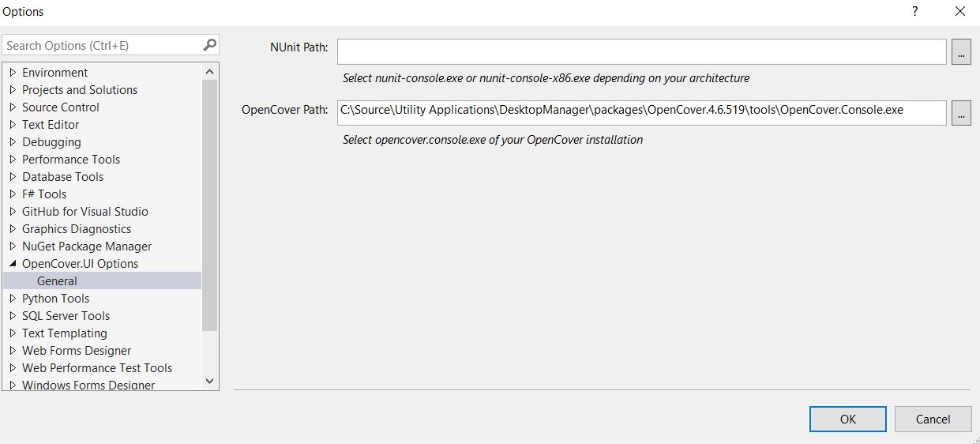
Task: Click inside the OpenCover Path text field
Action: point(641,112)
